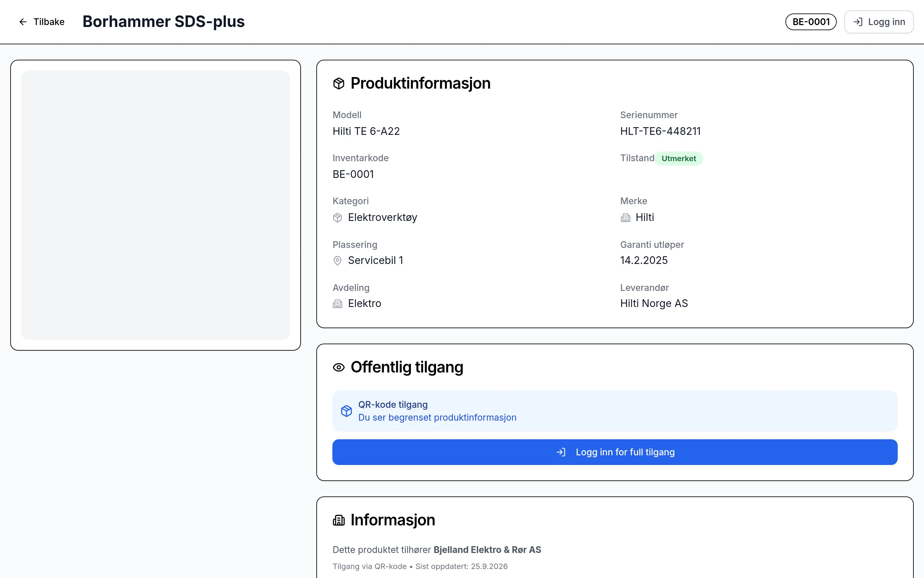Viewport: 924px width, 578px height.
Task: Click the box icon beside Produktinformasjon heading
Action: (339, 83)
